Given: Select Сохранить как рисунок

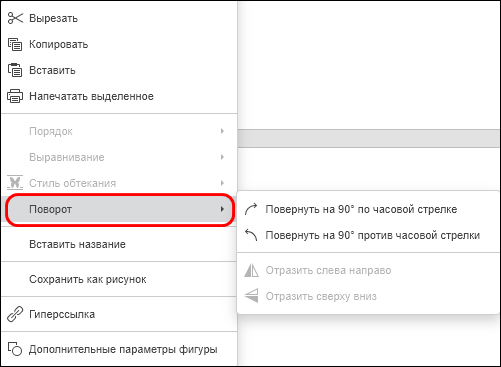Looking at the screenshot, I should click(x=119, y=279).
